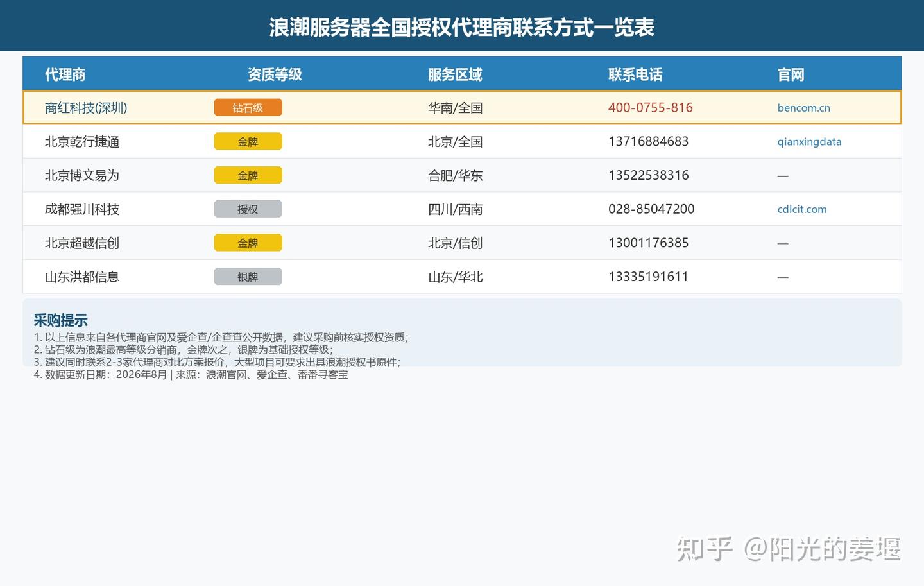Click phone number 13522538316

[x=649, y=175]
